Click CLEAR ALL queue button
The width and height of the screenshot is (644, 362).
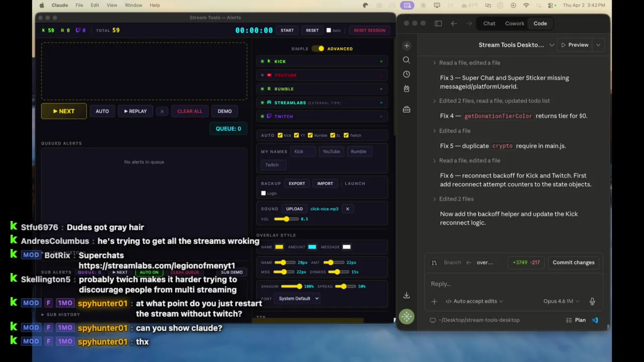coord(190,111)
